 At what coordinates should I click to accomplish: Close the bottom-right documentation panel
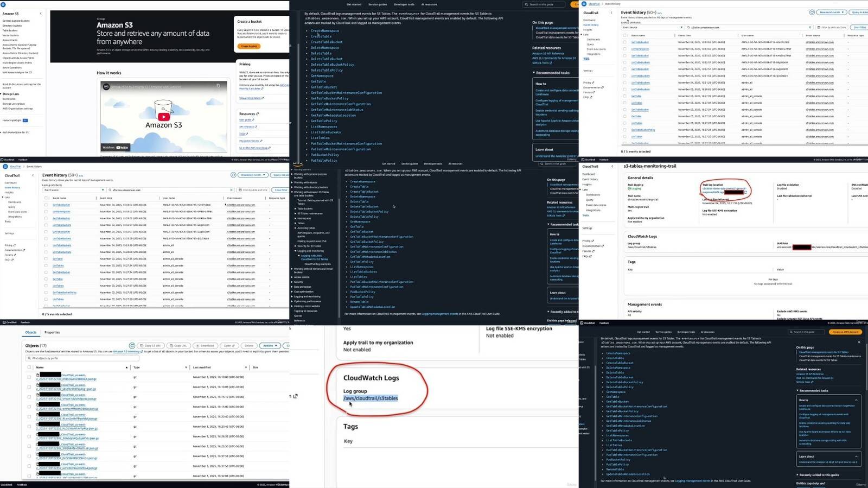coord(859,342)
